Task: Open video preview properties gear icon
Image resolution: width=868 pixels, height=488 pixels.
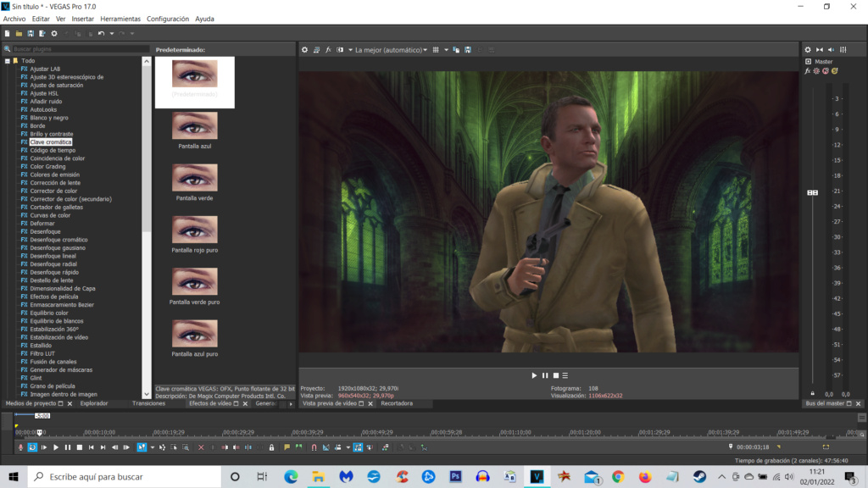Action: [x=304, y=50]
